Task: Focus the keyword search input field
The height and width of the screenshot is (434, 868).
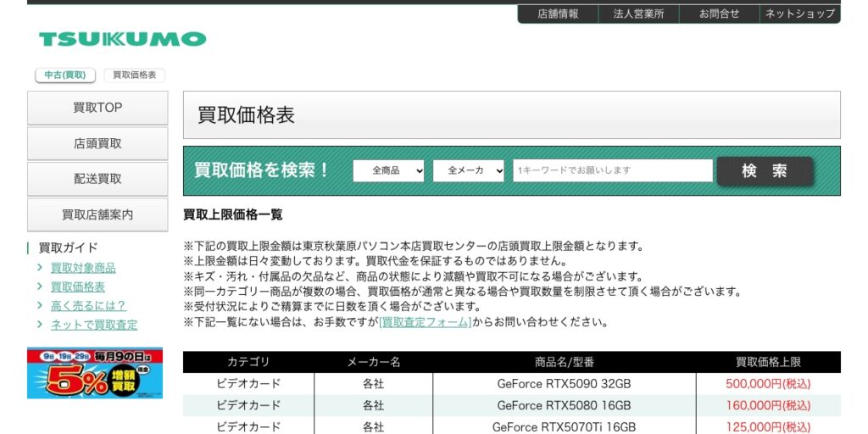Action: 613,170
